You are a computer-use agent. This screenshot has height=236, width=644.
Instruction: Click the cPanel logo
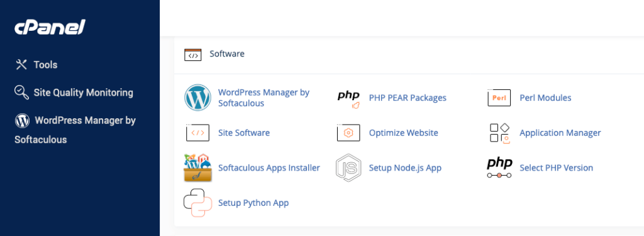(x=50, y=28)
